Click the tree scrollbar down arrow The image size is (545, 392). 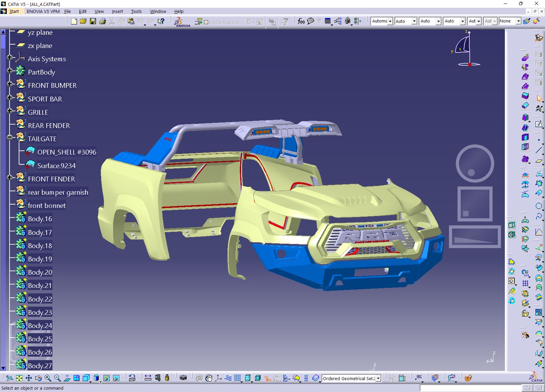click(3, 367)
